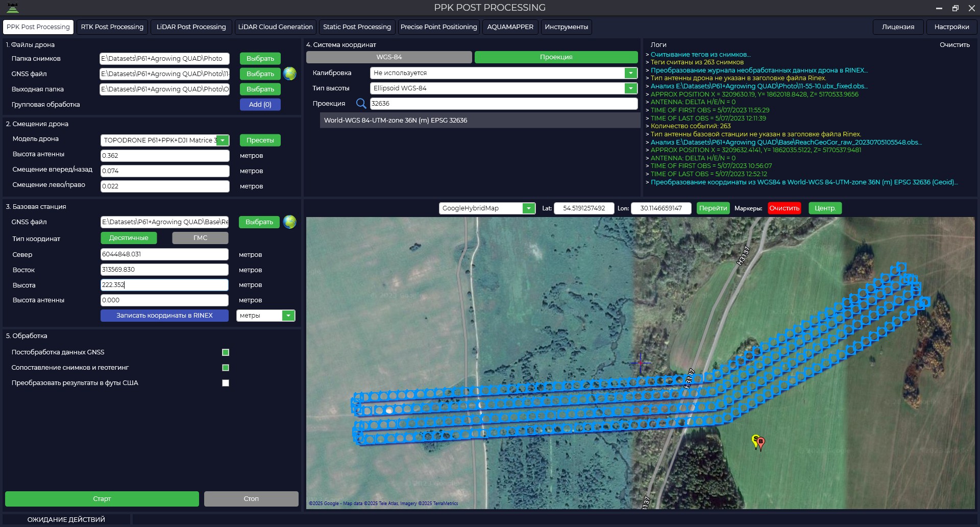This screenshot has height=527, width=980.
Task: Select WGS-84 coordinate system mode
Action: (x=389, y=57)
